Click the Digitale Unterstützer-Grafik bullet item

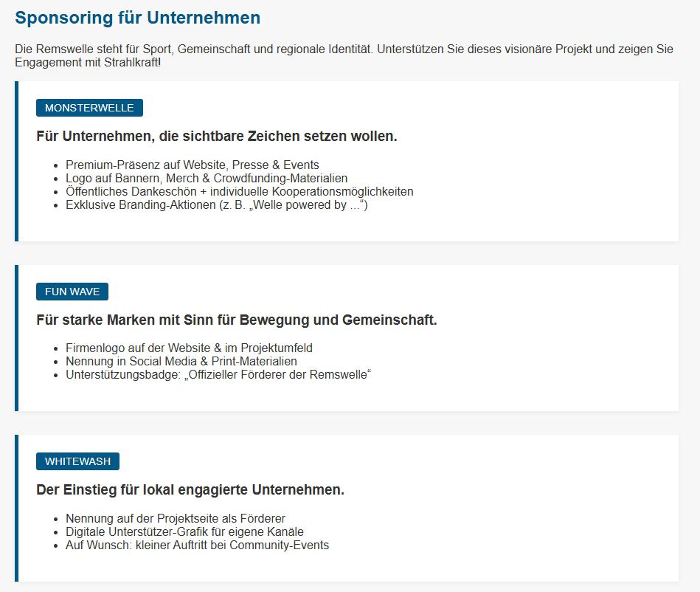click(184, 532)
